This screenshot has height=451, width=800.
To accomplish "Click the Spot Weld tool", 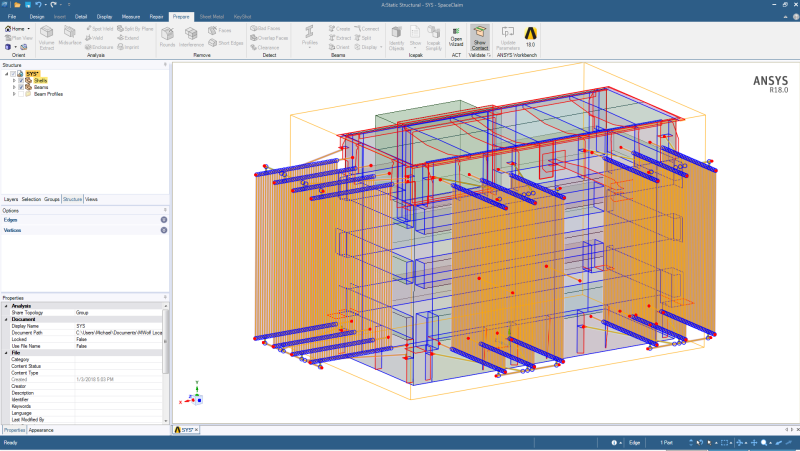I will [x=99, y=29].
